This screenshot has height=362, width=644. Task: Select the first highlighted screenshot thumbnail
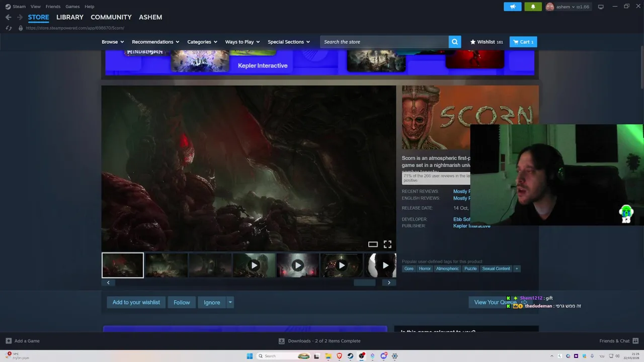(x=123, y=265)
